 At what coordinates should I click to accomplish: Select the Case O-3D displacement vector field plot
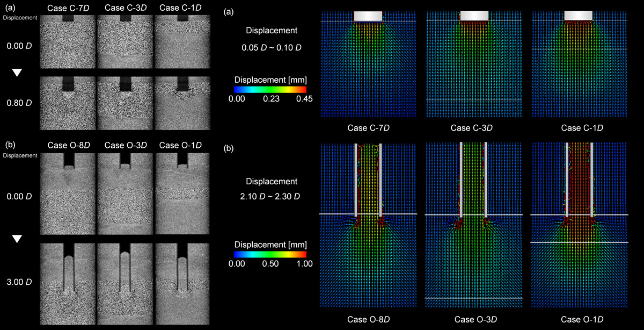coord(474,225)
